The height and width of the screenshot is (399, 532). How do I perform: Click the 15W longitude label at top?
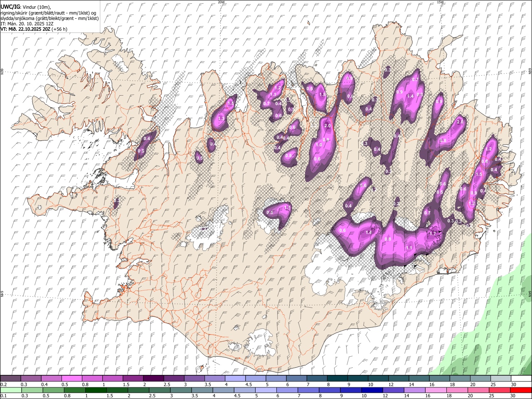440,2
